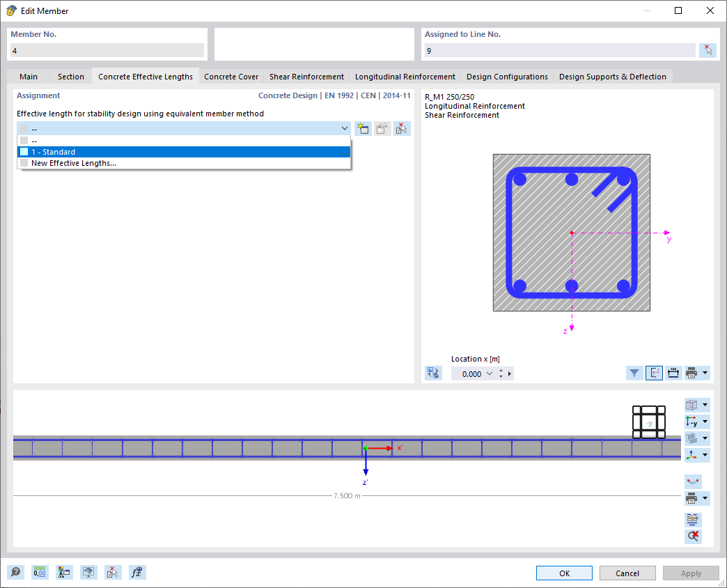Click the solid display mode icon
The width and height of the screenshot is (727, 588).
pos(691,438)
